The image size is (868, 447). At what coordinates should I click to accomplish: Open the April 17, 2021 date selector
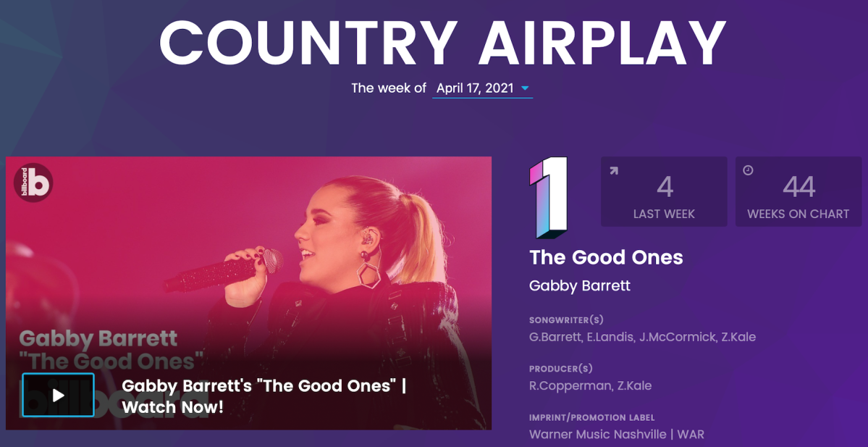click(x=482, y=88)
